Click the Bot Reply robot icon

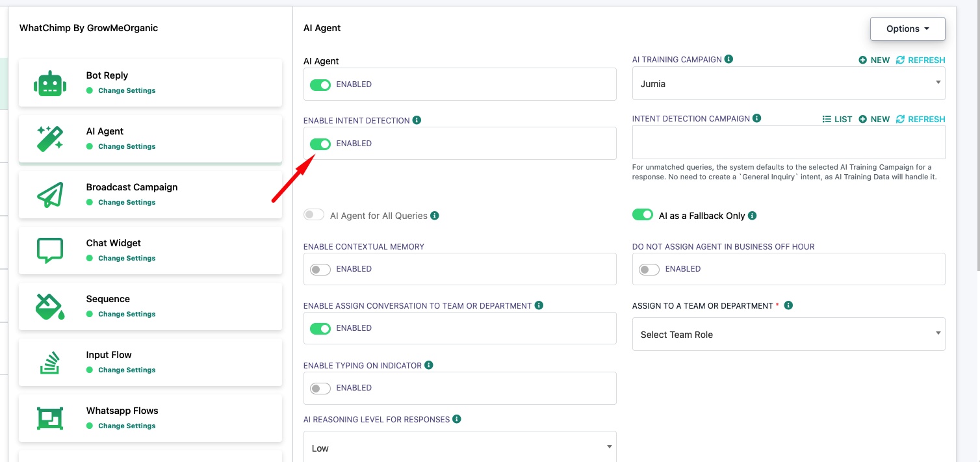click(x=50, y=84)
